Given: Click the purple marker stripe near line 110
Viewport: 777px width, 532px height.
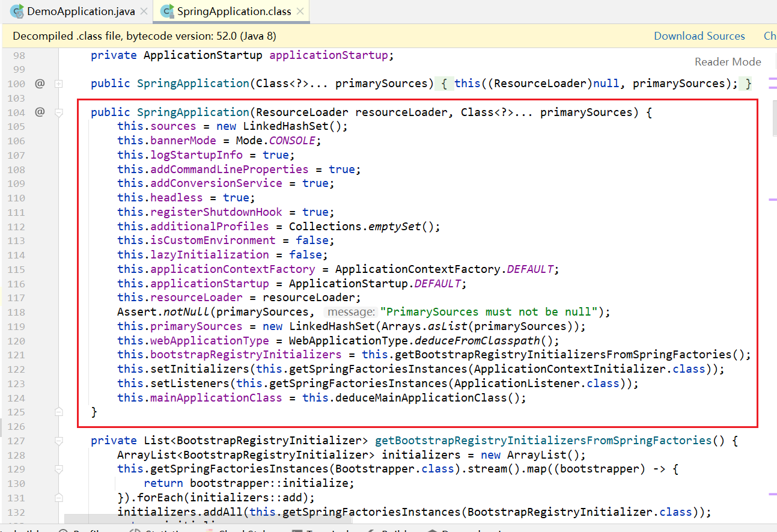Looking at the screenshot, I should point(772,199).
